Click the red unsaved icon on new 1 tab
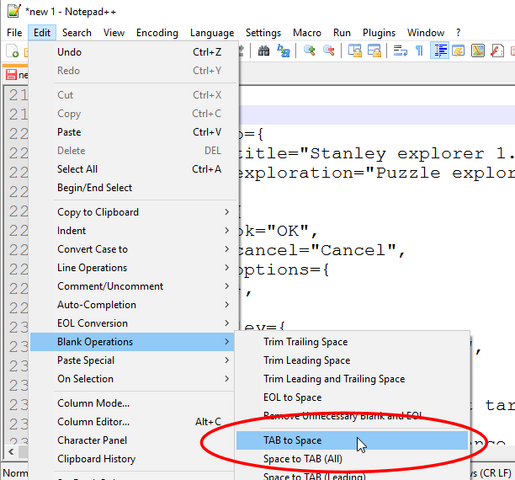 coord(11,75)
